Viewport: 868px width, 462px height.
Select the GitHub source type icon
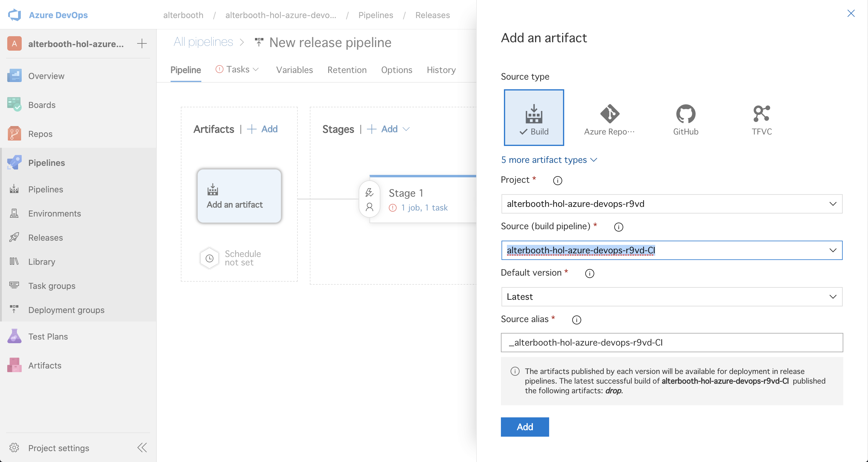pos(685,114)
